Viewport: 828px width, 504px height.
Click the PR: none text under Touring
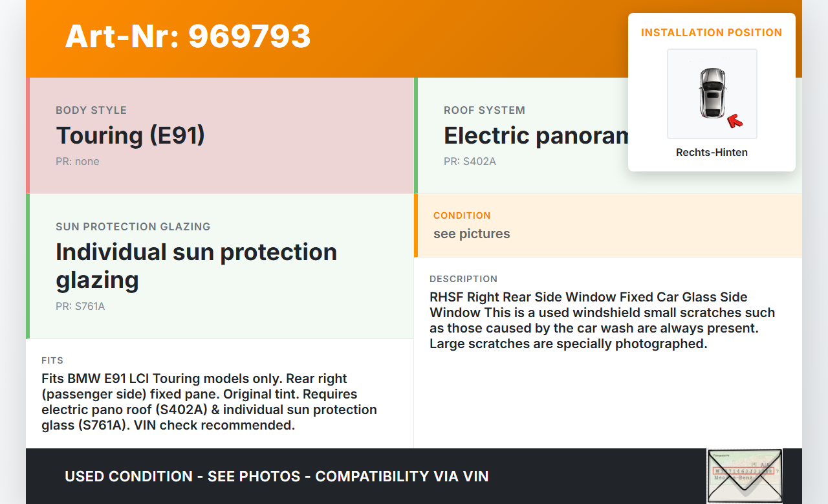(x=78, y=161)
